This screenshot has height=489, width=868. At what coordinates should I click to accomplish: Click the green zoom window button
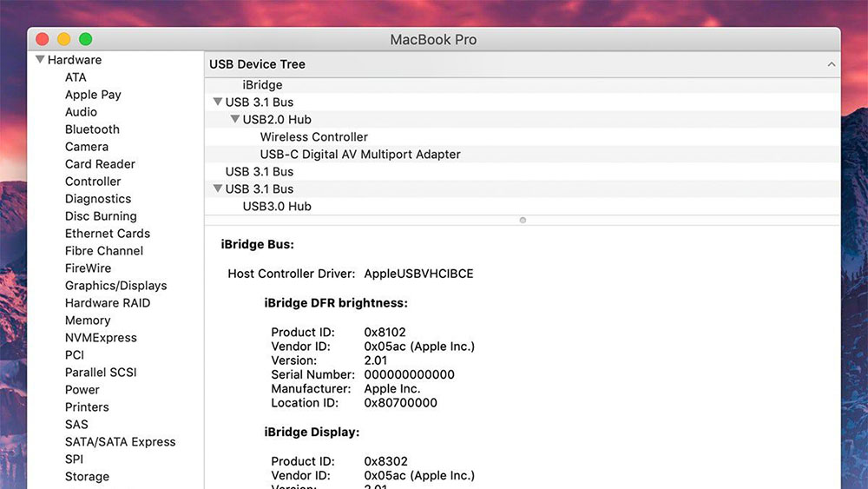pos(85,39)
